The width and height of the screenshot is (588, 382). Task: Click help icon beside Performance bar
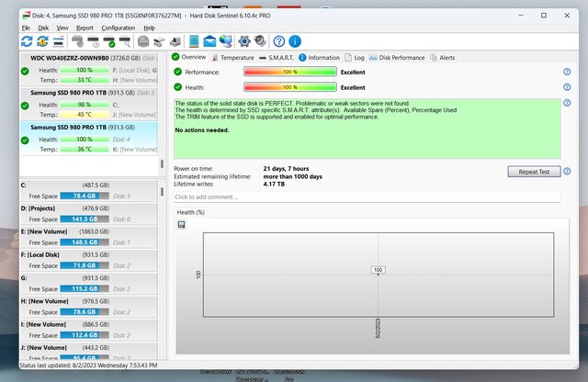(567, 72)
